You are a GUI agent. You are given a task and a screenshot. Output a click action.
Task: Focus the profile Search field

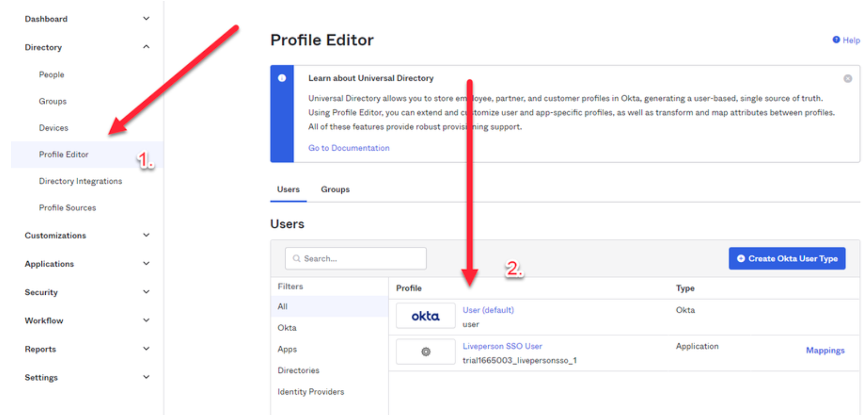point(356,259)
